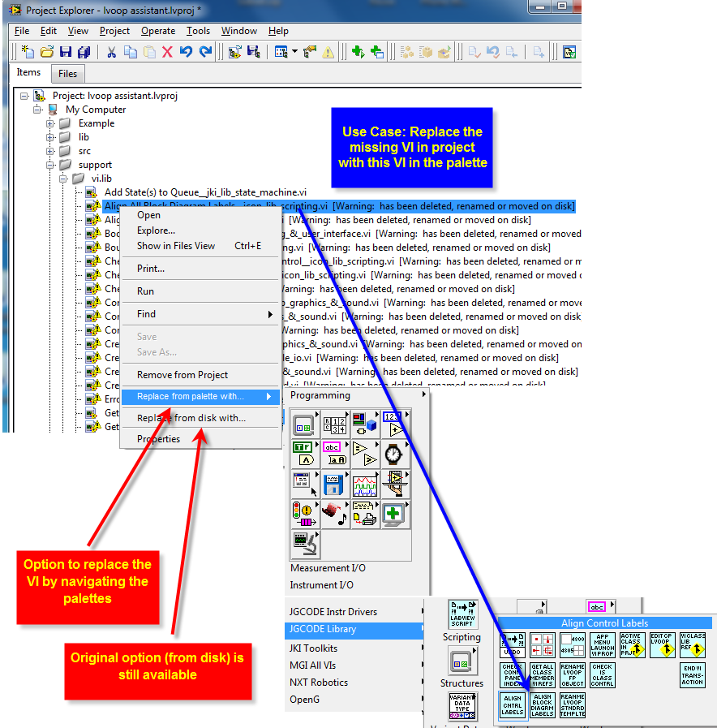This screenshot has height=728, width=717.
Task: Pick the ALIGN BLOCK DIAGRM LABELS VI icon
Action: (543, 705)
